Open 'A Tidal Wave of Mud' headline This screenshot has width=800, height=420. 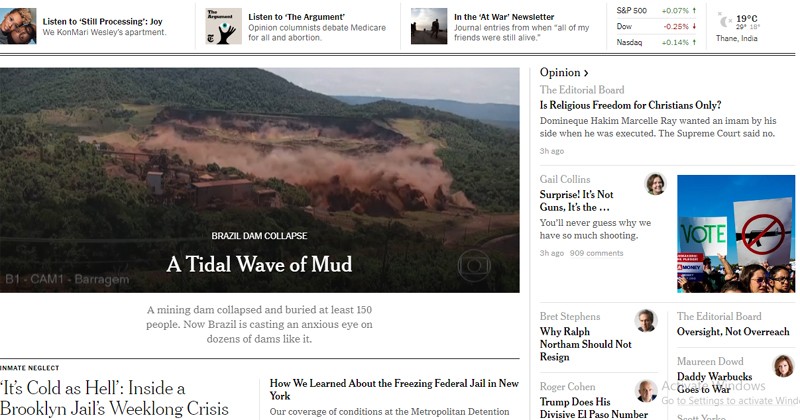(259, 264)
